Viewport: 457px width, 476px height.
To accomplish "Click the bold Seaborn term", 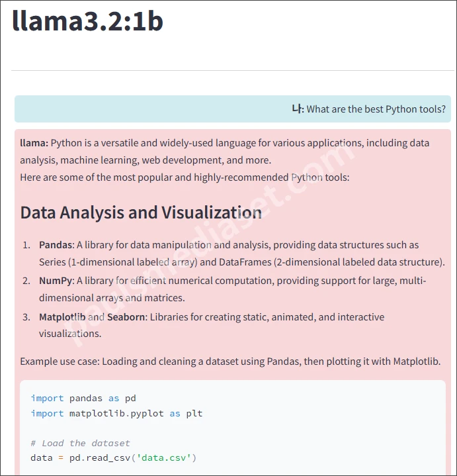I will click(125, 317).
